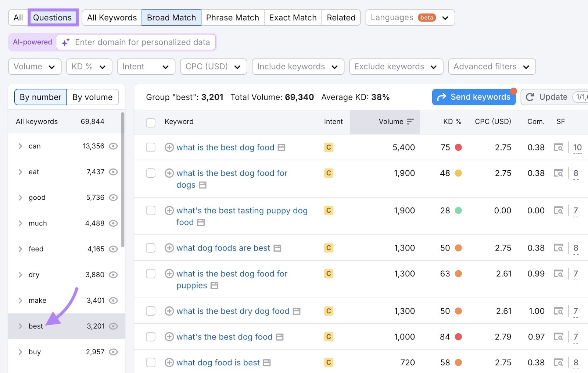This screenshot has height=373, width=588.
Task: Check the box next to "what's the best tasting puppy dog food"
Action: 150,210
